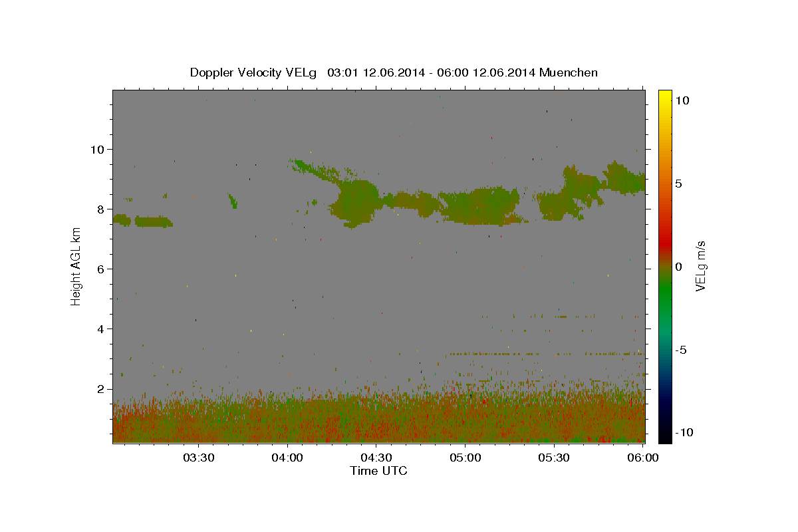Click the height tick label 4

(x=102, y=329)
